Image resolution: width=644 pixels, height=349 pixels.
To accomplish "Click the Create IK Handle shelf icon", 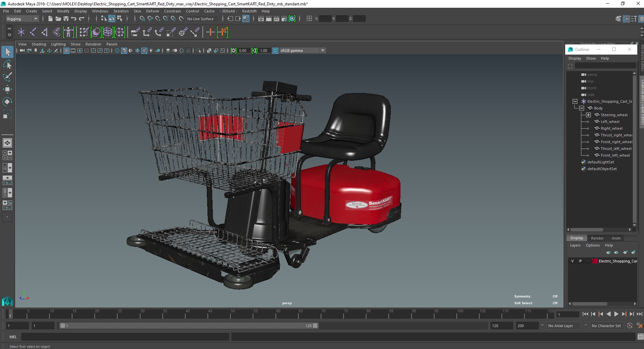I will click(x=44, y=32).
